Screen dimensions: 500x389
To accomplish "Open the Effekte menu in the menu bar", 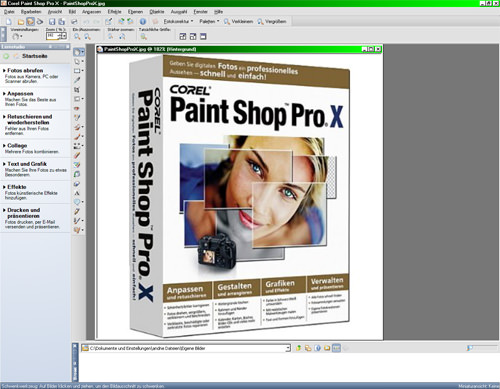I will 114,12.
